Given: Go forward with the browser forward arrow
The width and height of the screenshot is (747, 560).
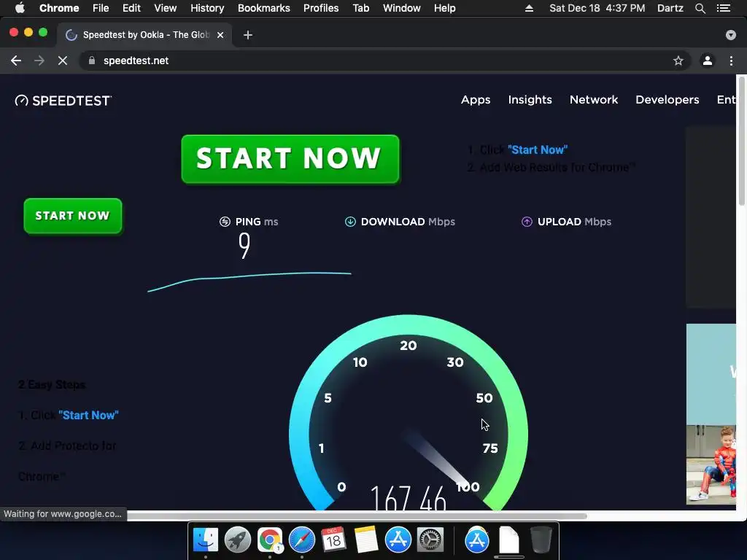Looking at the screenshot, I should tap(39, 61).
